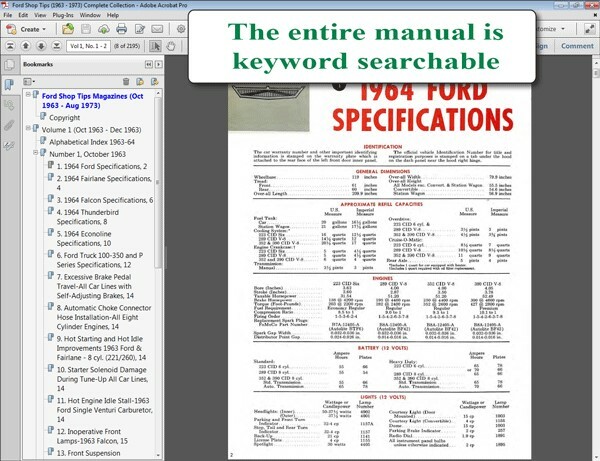Screen dimensions: 600x461
Task: Open '2. 1964 Fairlane Specifications' bookmark
Action: pyautogui.click(x=104, y=183)
